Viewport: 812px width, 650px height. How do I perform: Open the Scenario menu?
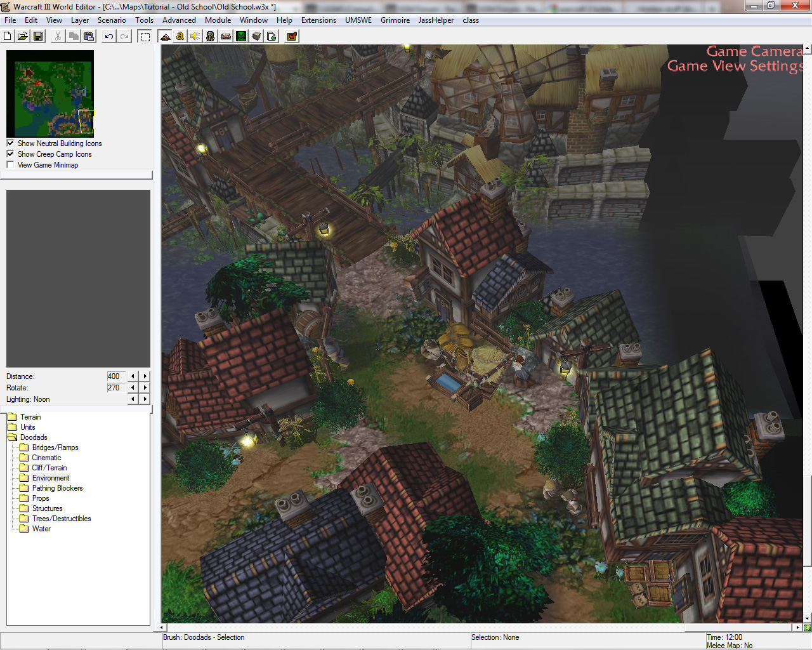tap(112, 20)
